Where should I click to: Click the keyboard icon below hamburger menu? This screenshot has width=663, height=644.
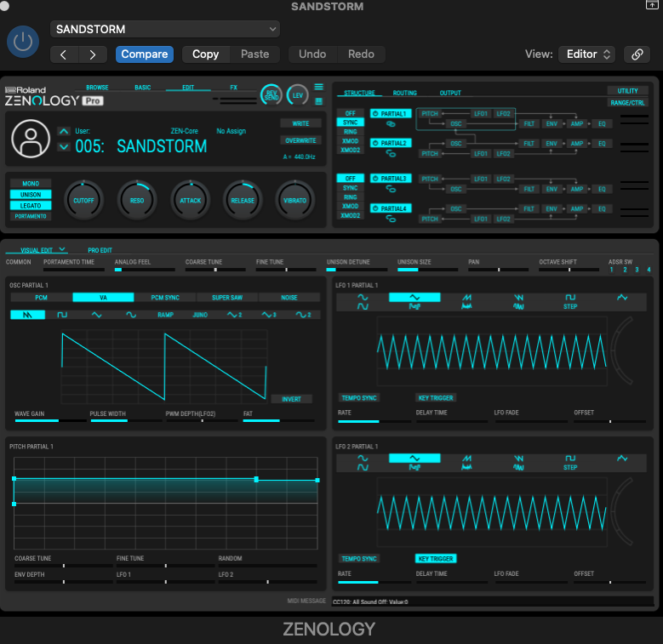point(319,101)
